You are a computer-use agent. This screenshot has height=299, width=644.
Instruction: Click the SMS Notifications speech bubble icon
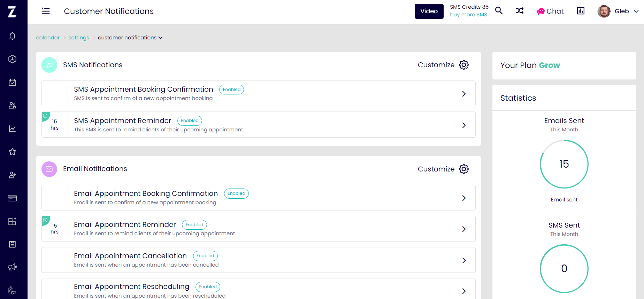coord(49,65)
